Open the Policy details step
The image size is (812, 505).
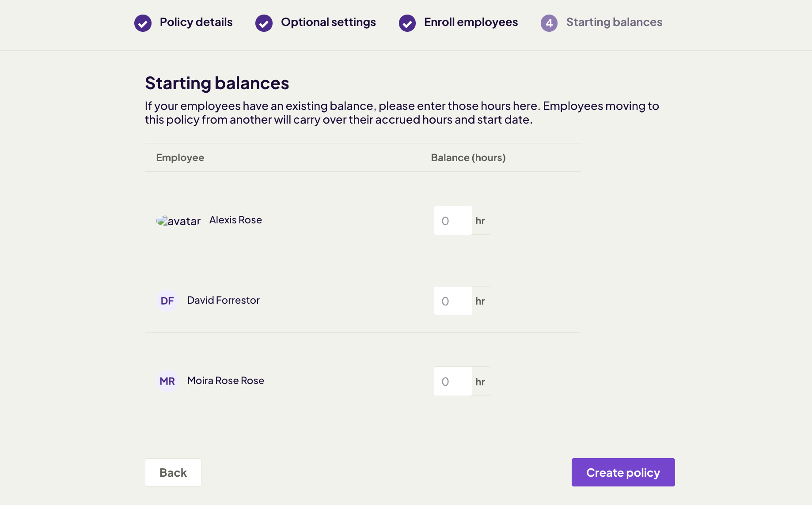pyautogui.click(x=196, y=22)
